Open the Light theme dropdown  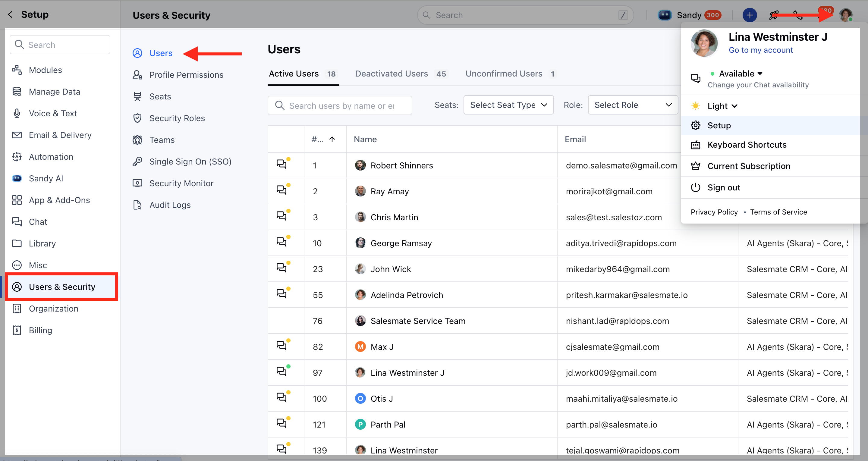coord(722,106)
